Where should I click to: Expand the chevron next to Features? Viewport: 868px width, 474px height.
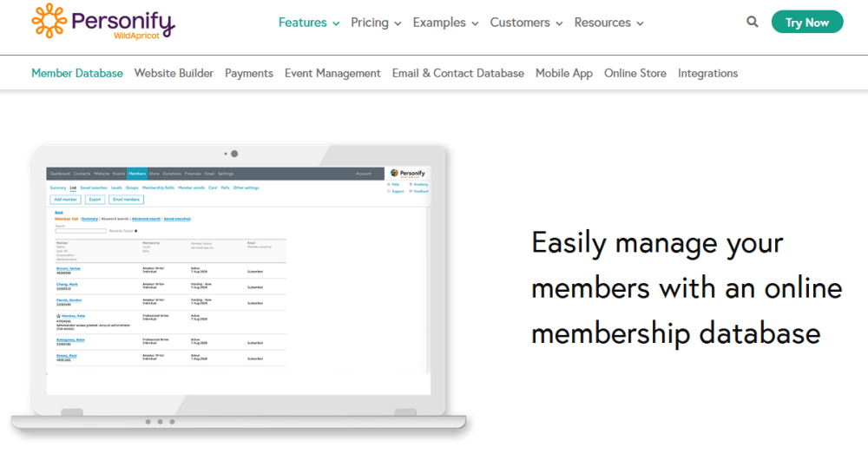coord(335,23)
